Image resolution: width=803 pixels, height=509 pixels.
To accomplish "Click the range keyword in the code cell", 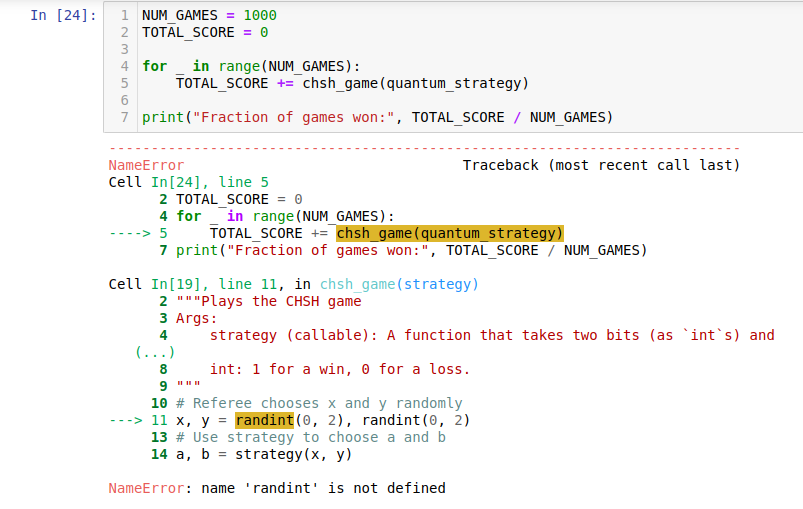I will [239, 66].
